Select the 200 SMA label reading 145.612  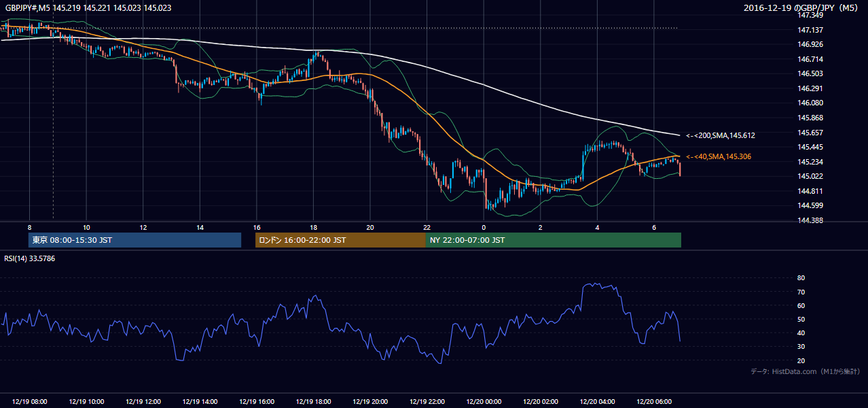721,135
